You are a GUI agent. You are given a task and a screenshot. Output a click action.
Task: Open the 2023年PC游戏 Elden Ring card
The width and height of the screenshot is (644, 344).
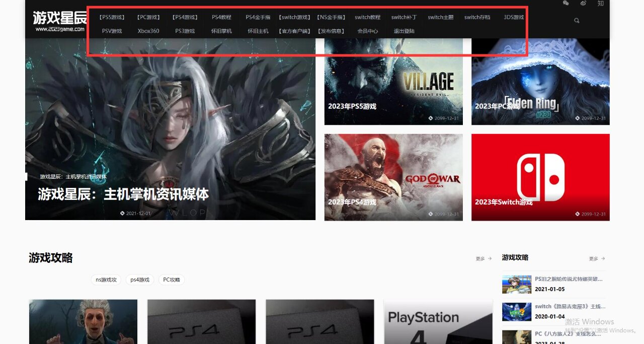click(x=540, y=82)
